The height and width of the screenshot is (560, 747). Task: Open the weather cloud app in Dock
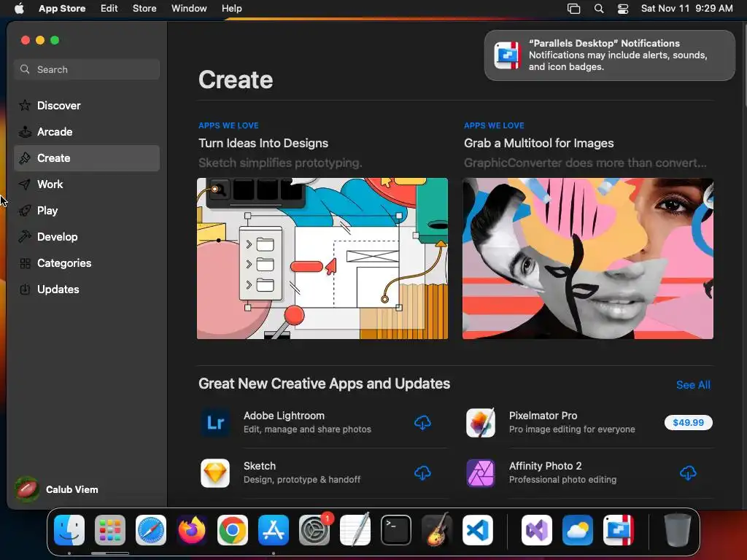tap(578, 530)
